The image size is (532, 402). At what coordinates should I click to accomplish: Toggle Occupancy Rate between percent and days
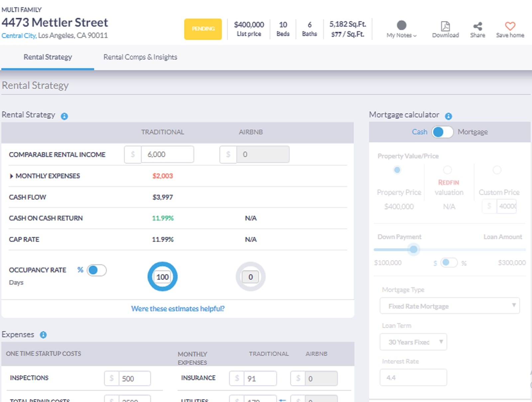point(96,271)
